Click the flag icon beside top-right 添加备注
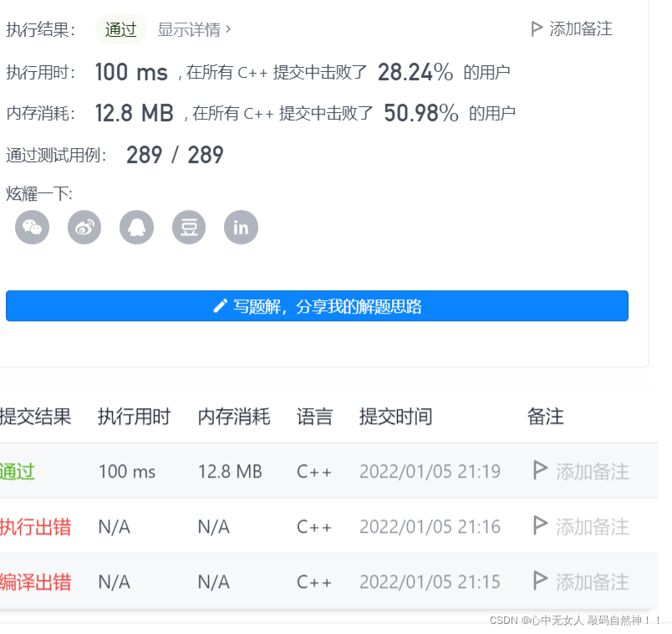 537,28
